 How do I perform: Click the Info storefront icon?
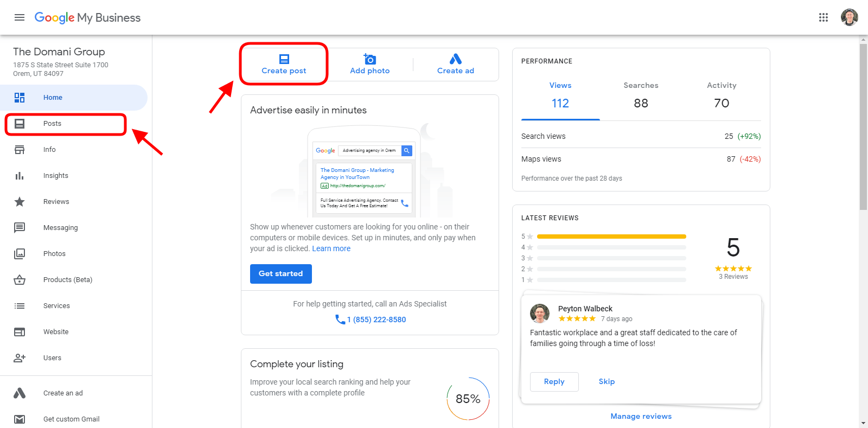coord(20,150)
